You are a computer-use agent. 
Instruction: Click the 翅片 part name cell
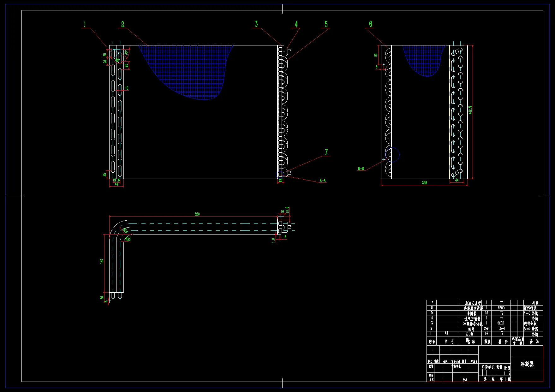pyautogui.click(x=471, y=329)
